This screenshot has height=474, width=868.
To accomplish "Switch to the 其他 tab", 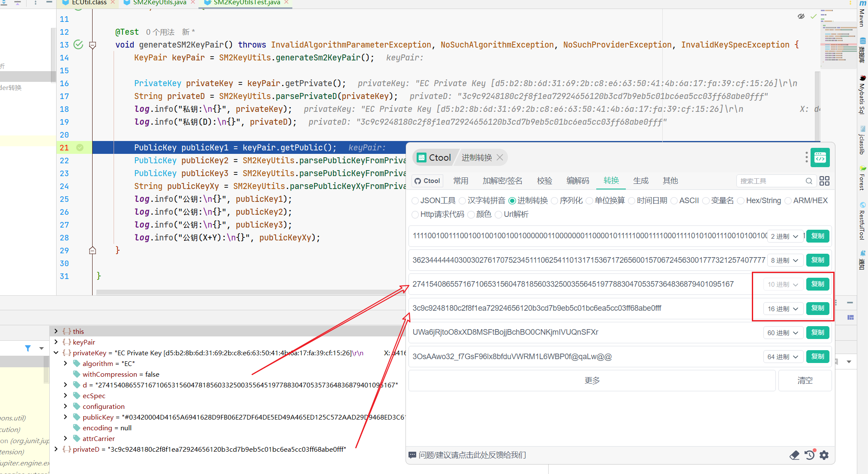I will (670, 181).
